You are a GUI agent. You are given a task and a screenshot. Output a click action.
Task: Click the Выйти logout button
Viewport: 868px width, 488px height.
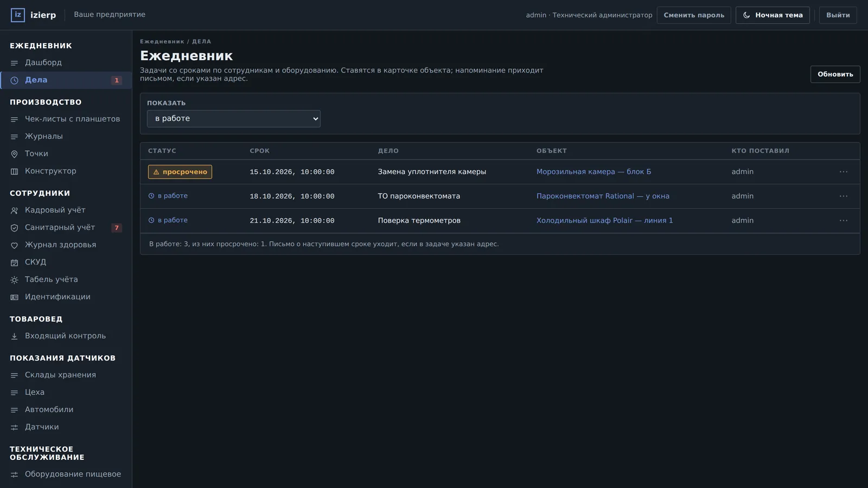[838, 15]
